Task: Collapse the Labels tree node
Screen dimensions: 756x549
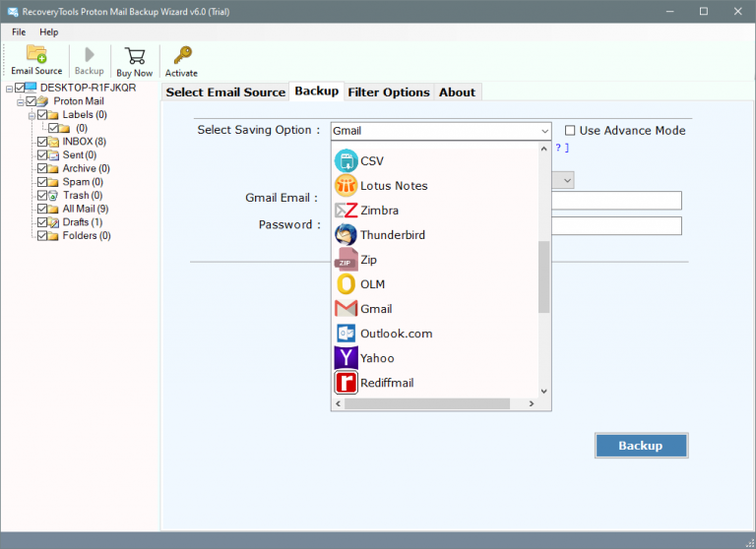Action: (31, 116)
